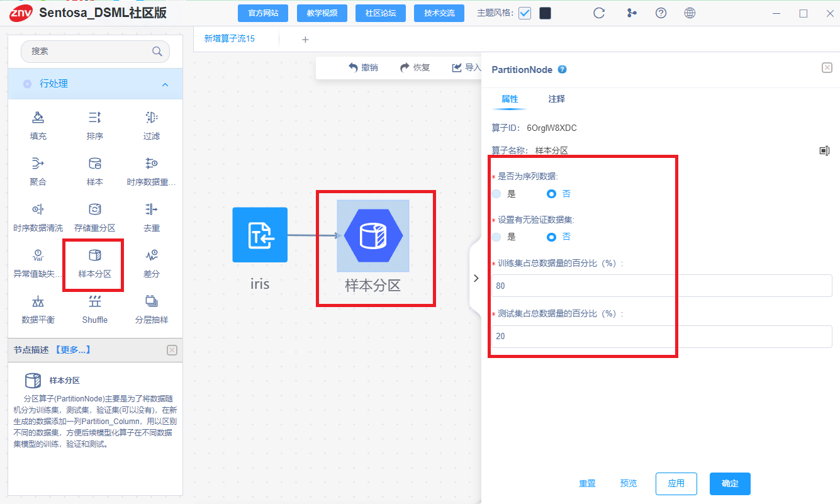
Task: Select the 样本 (sample) operator icon
Action: (94, 164)
